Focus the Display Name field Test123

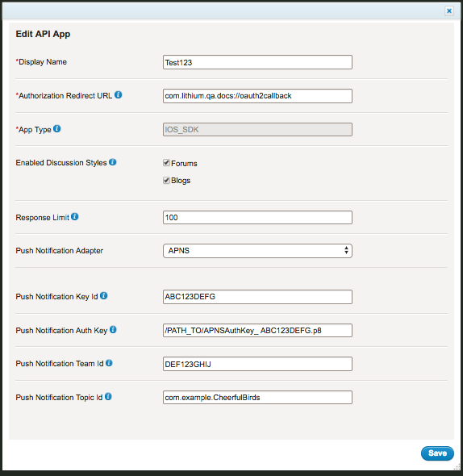coord(257,62)
